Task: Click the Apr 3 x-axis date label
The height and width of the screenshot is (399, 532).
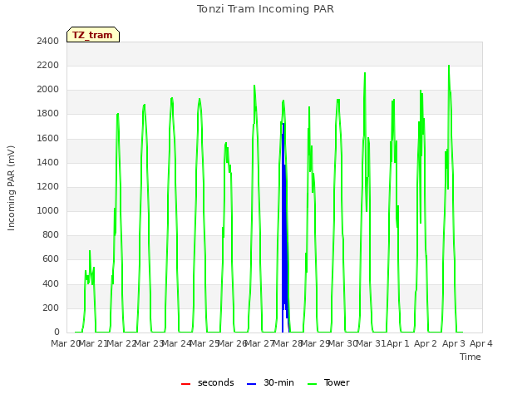Action: (x=454, y=343)
